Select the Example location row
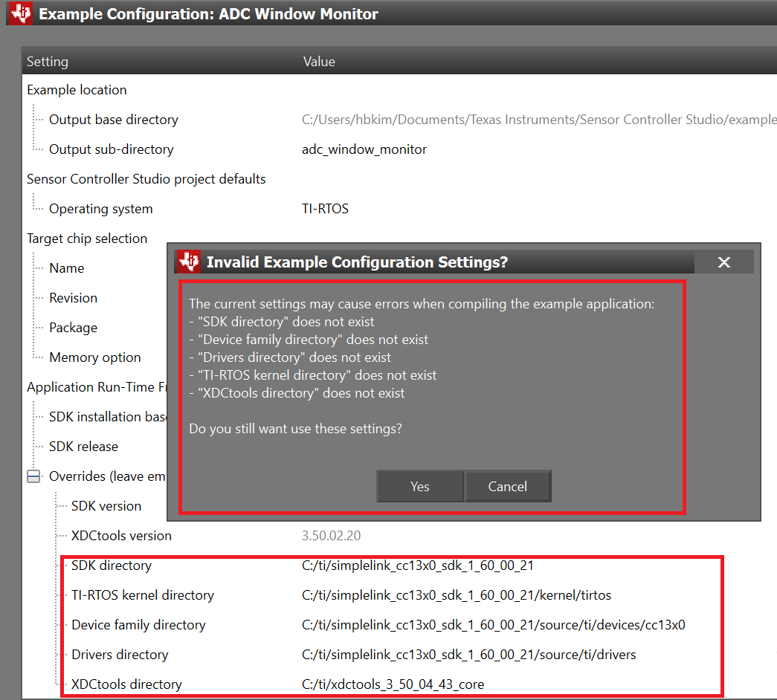Screen dimensions: 777x700 click(x=77, y=90)
